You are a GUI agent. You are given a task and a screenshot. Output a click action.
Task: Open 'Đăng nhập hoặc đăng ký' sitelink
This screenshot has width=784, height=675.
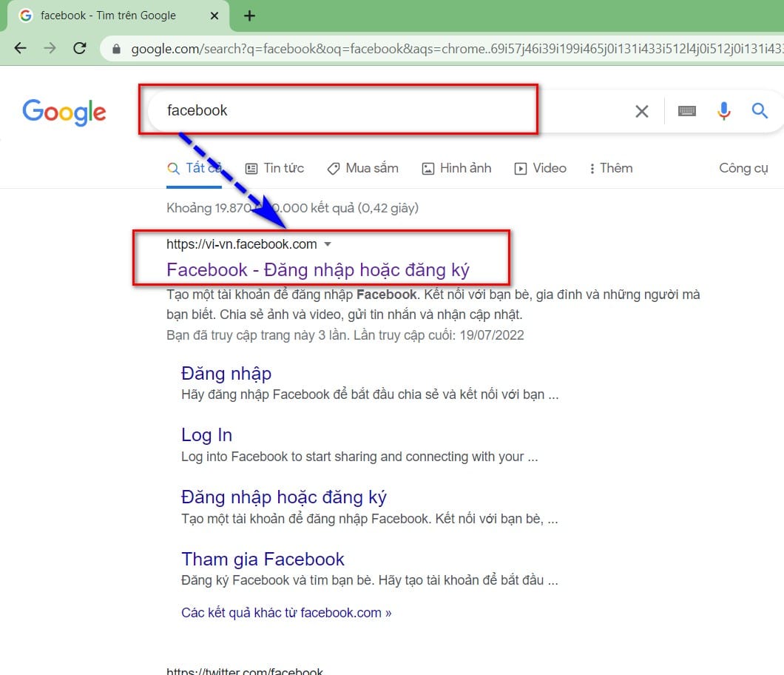point(283,497)
